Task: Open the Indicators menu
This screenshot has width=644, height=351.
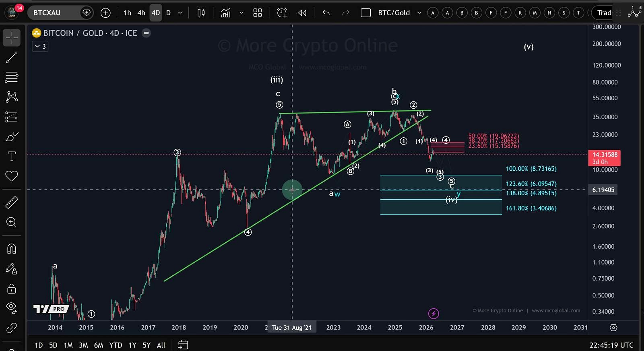Action: pyautogui.click(x=226, y=13)
